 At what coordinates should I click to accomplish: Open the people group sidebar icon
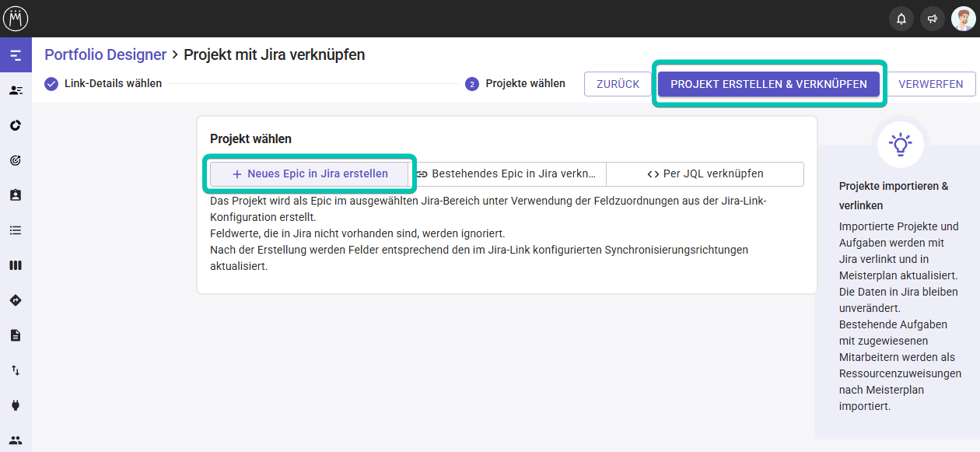click(x=16, y=440)
